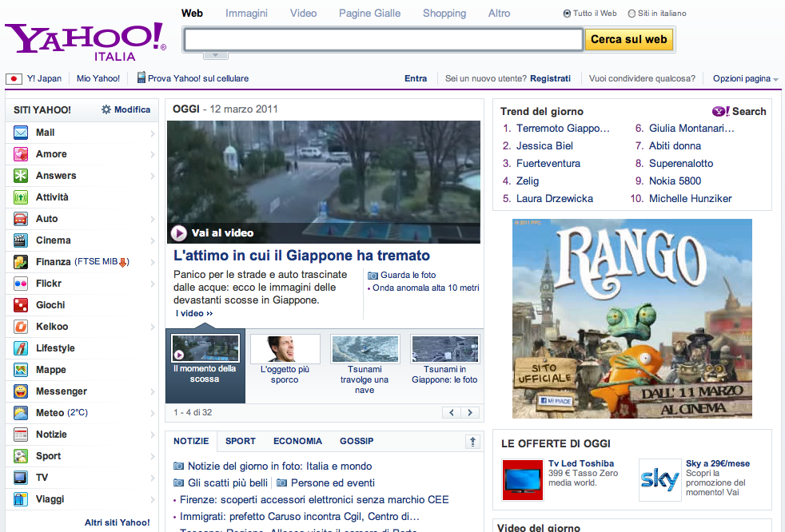This screenshot has height=532, width=785.
Task: Play video with Vai al video button
Action: click(x=213, y=233)
